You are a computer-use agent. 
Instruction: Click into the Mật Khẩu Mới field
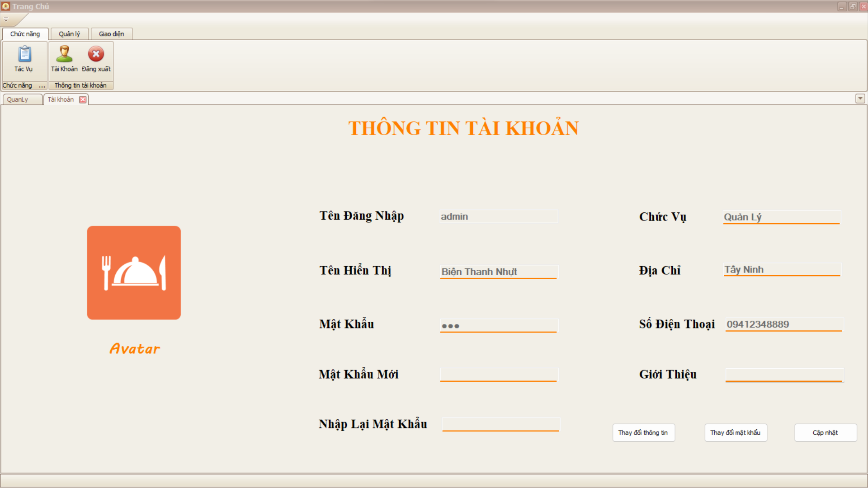[498, 374]
